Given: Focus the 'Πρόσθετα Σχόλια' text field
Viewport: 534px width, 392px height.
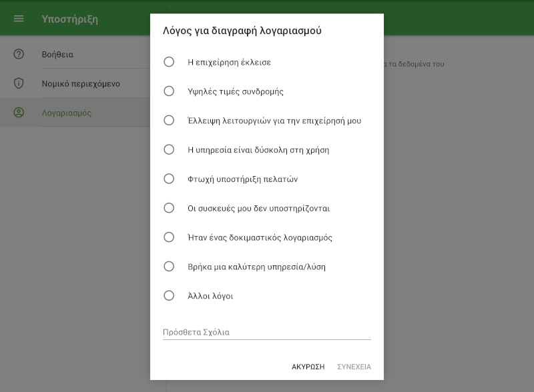Looking at the screenshot, I should tap(266, 332).
